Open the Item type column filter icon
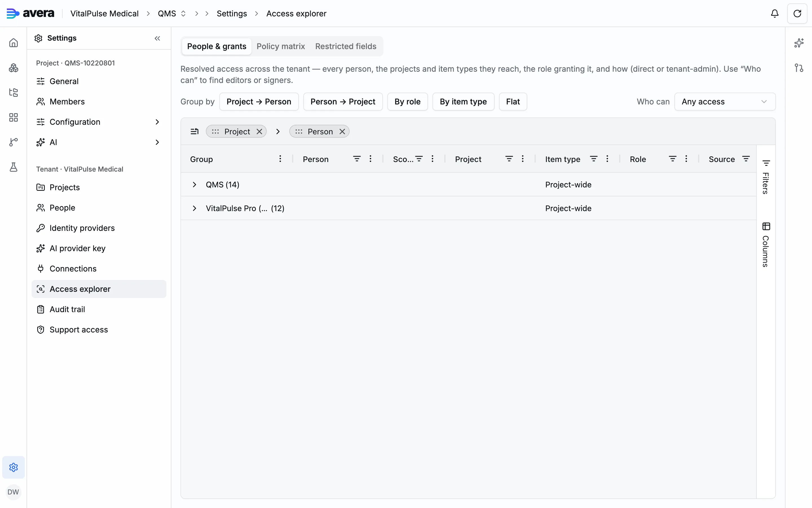Viewport: 812px width, 508px height. [x=593, y=159]
